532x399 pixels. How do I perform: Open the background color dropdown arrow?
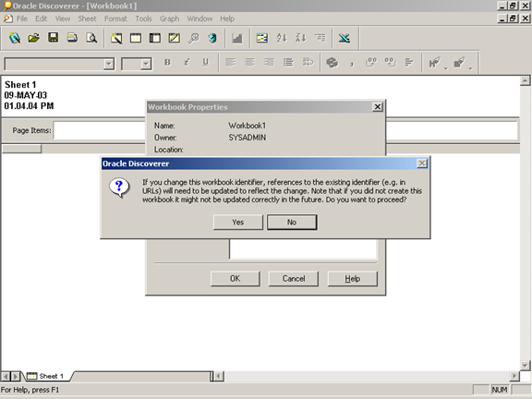pyautogui.click(x=471, y=68)
